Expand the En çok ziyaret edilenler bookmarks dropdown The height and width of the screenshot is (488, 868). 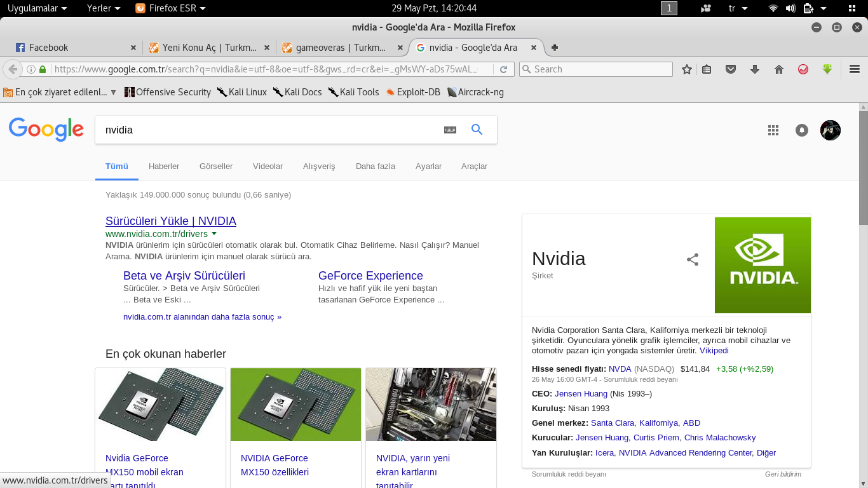pyautogui.click(x=114, y=92)
